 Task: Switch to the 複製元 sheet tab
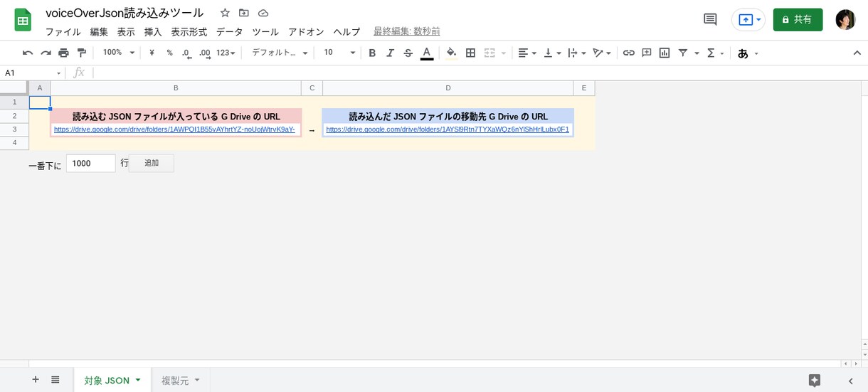pyautogui.click(x=175, y=381)
